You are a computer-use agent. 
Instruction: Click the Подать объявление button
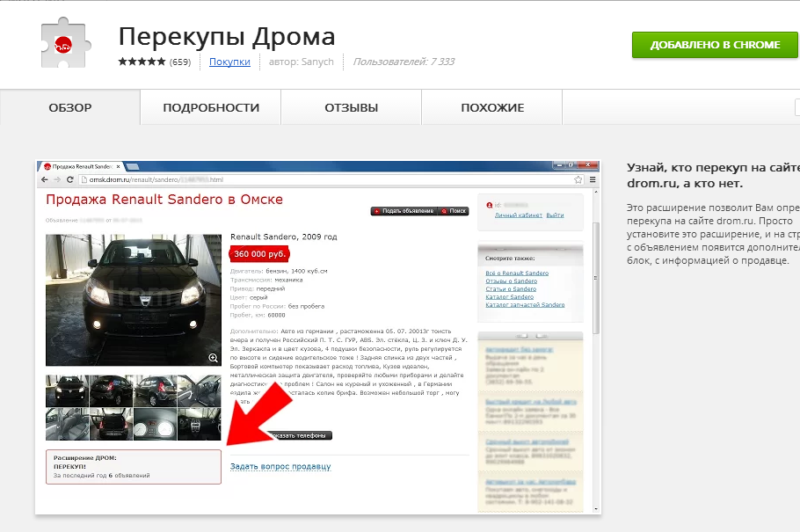(x=404, y=211)
